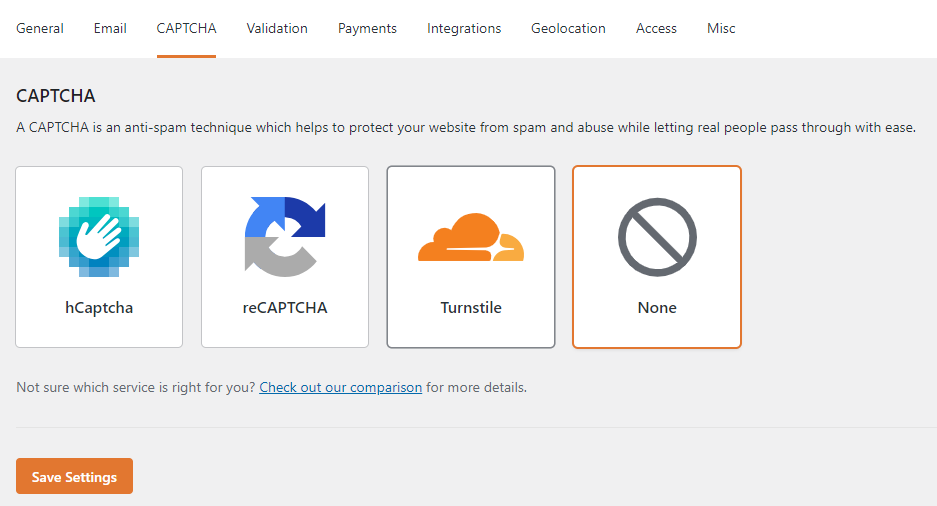Click the CAPTCHA section heading
This screenshot has height=506, width=937.
pyautogui.click(x=56, y=97)
